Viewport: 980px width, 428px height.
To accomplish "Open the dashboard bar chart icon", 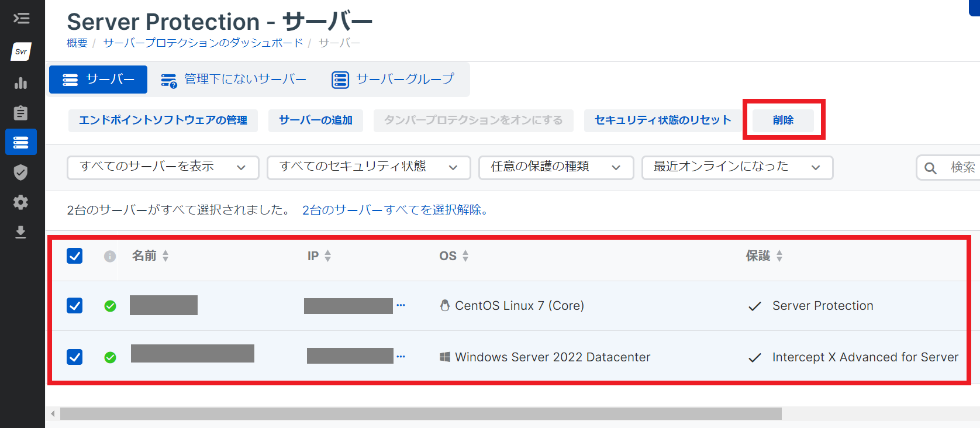I will pyautogui.click(x=21, y=83).
